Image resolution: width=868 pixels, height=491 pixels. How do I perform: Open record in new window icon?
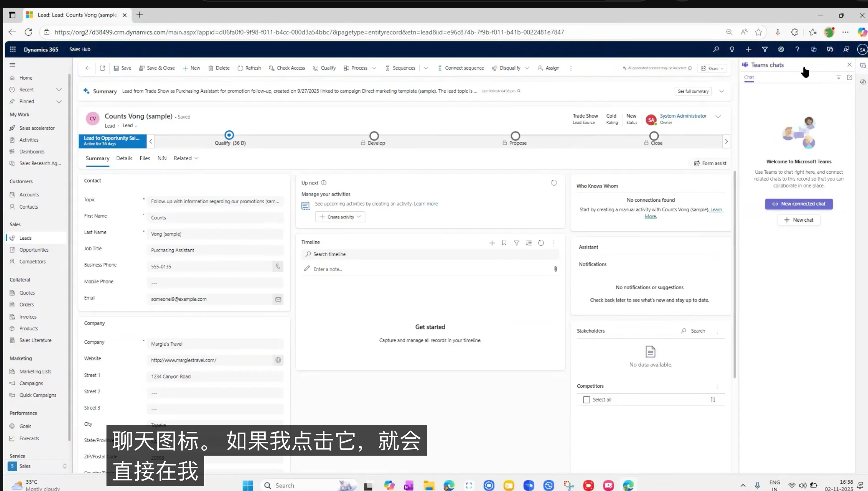[x=102, y=68]
